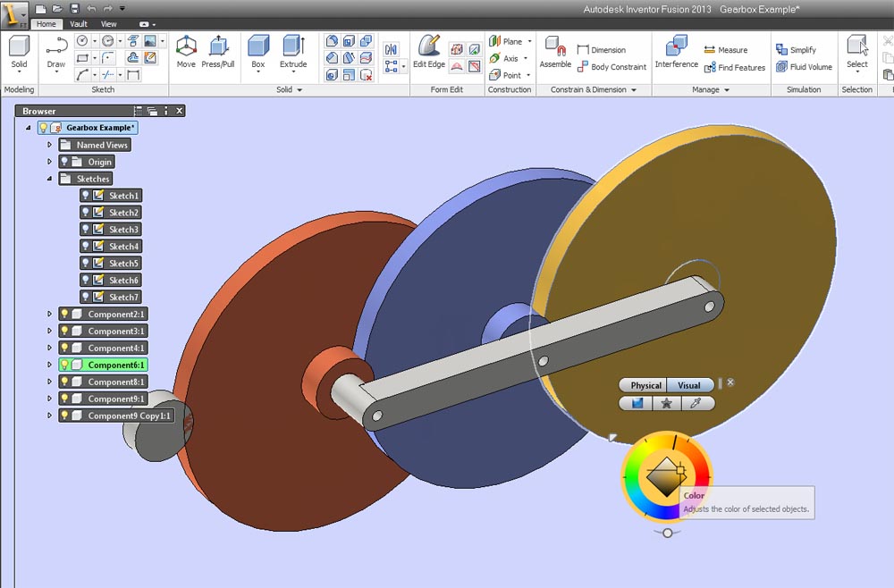This screenshot has height=588, width=894.
Task: Click the material library icon in appearance panel
Action: [637, 403]
